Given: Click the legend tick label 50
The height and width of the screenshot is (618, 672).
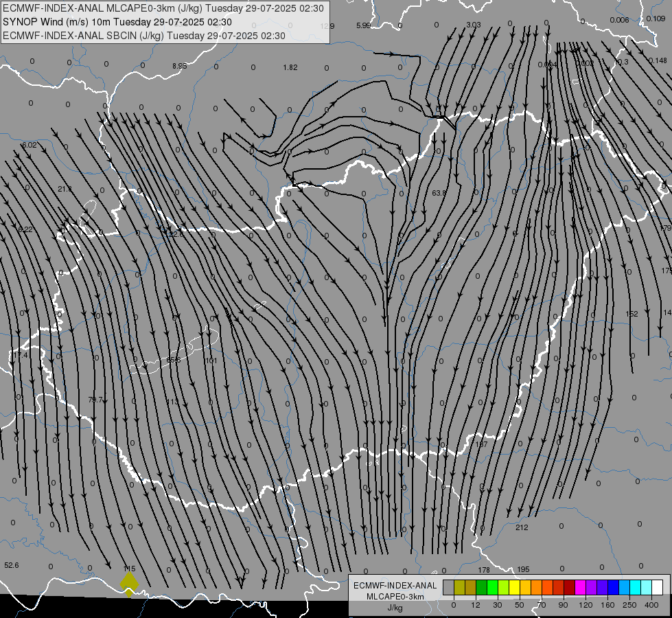Looking at the screenshot, I should [519, 605].
